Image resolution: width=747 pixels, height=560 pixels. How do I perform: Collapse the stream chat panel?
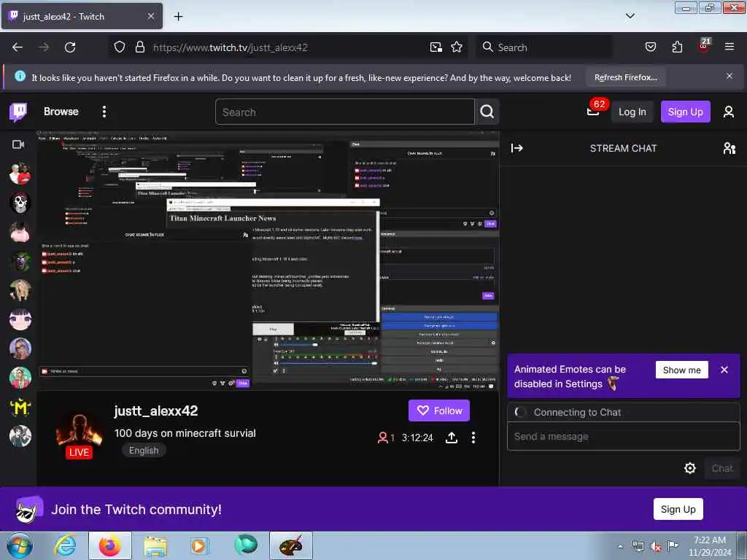517,148
